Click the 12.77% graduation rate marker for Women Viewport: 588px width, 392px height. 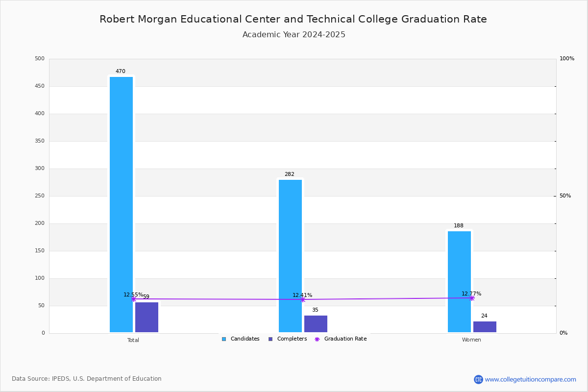coord(471,298)
